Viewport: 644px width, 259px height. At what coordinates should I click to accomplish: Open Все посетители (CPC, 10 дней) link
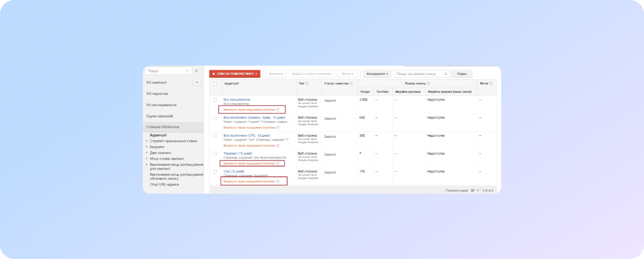pos(247,136)
